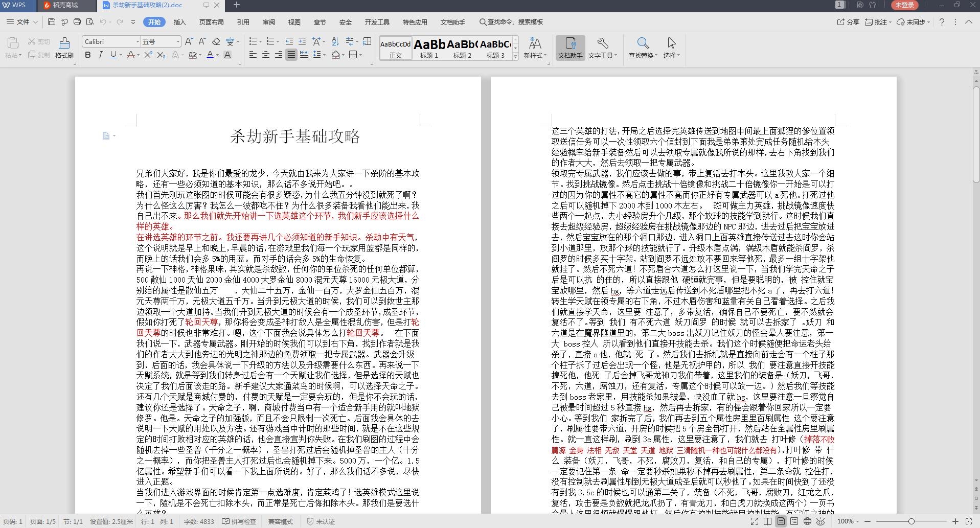Click the Redo arrow
The width and height of the screenshot is (980, 528).
tap(120, 22)
